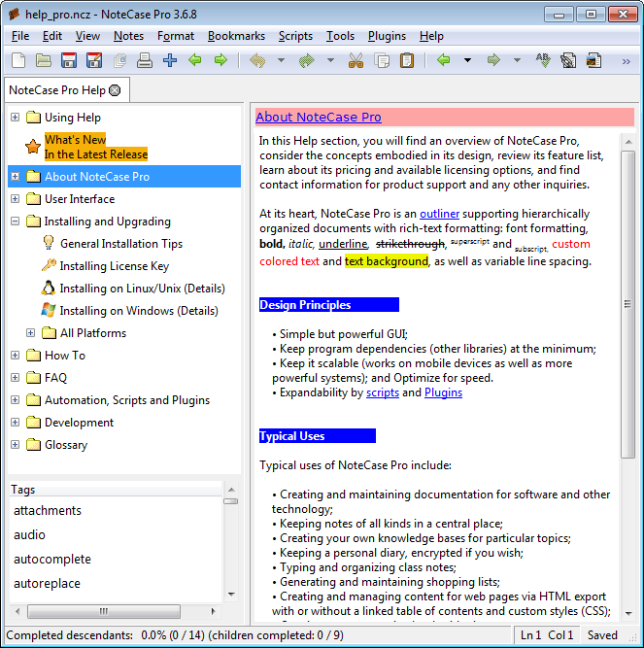Click the Redo curved arrow icon

tap(307, 60)
